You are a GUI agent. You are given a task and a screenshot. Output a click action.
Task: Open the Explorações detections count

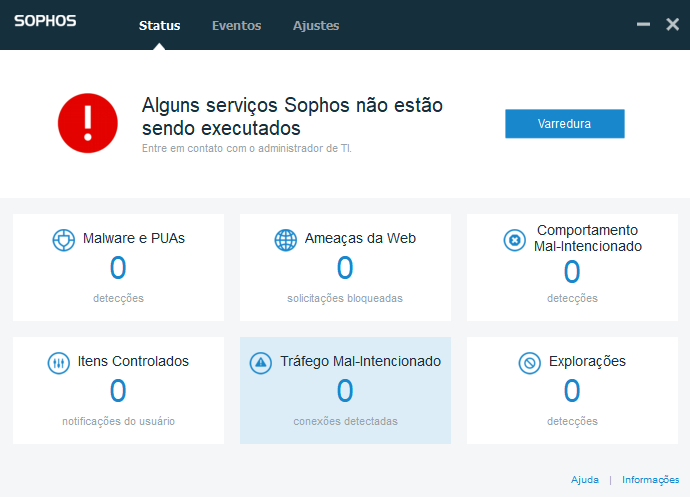tap(572, 390)
